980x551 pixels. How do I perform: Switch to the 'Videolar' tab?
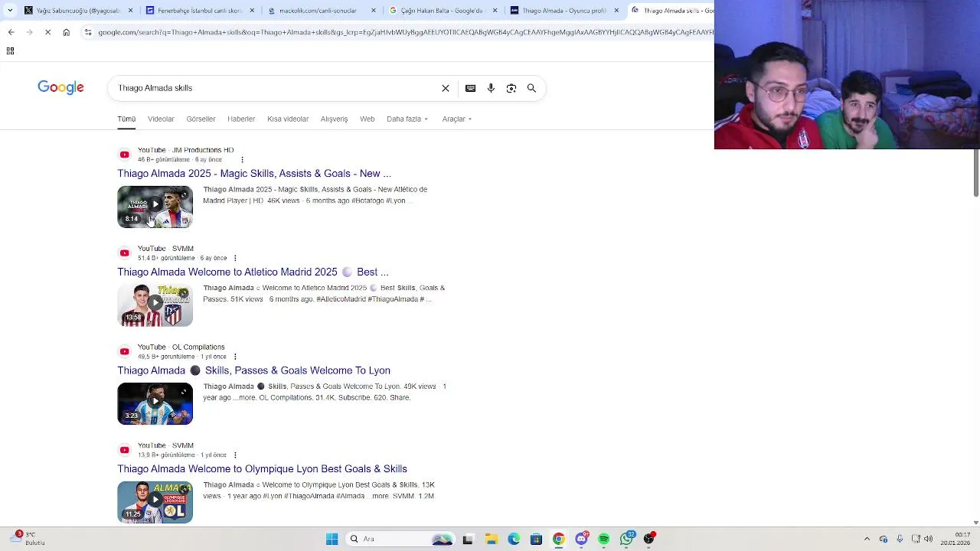pos(161,119)
